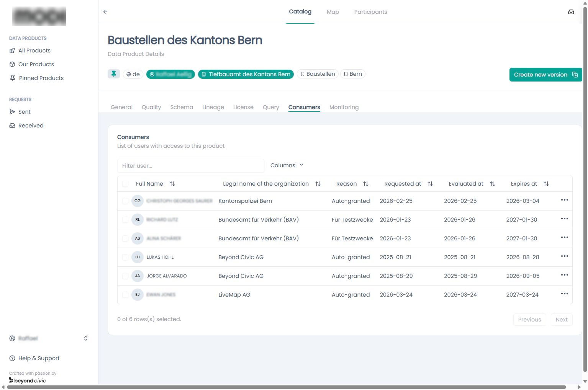The width and height of the screenshot is (588, 390).
Task: Open the Catalog tab
Action: (x=300, y=11)
